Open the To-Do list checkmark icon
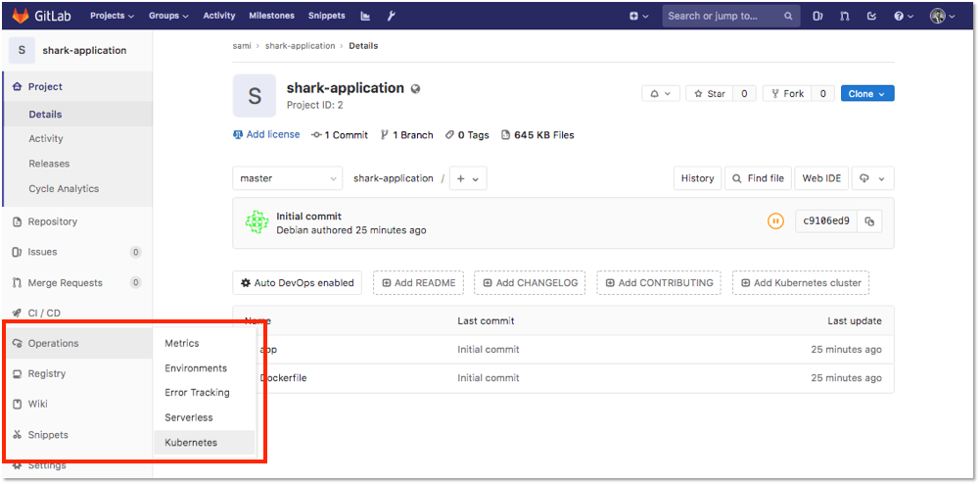This screenshot has width=980, height=485. click(871, 17)
